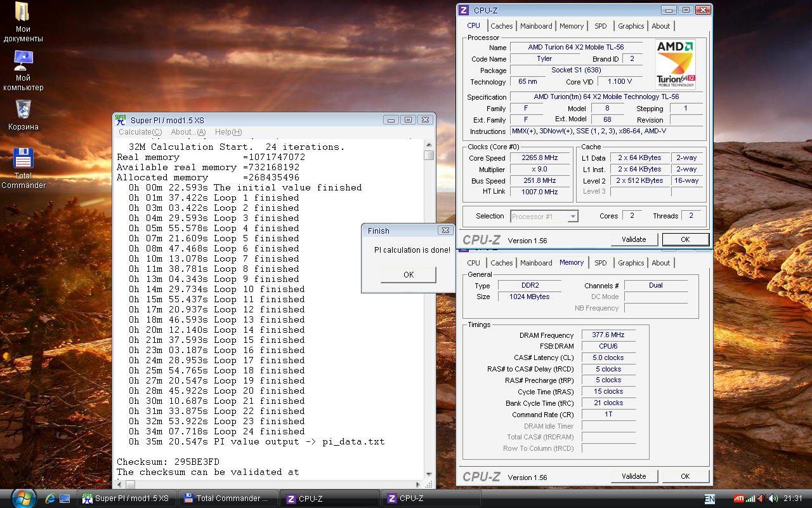Open the speaker volume tray icon
The height and width of the screenshot is (508, 812).
[774, 498]
